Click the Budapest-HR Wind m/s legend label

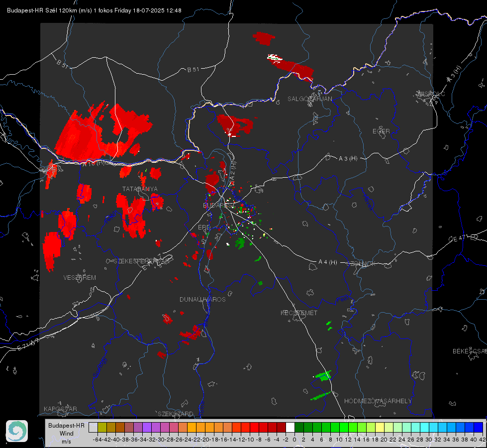[67, 433]
